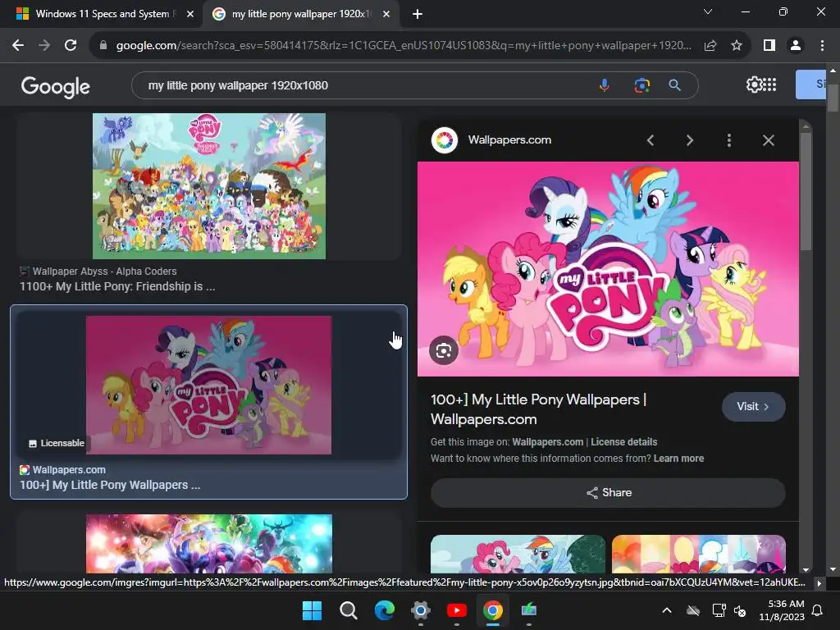Close the my little pony wallpaper tab
Viewport: 840px width, 630px height.
(x=386, y=14)
